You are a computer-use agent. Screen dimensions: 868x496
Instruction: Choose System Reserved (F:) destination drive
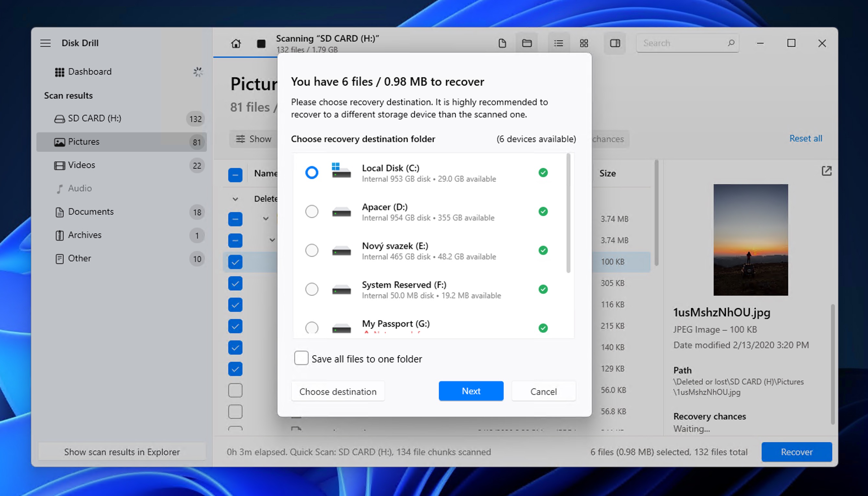311,289
